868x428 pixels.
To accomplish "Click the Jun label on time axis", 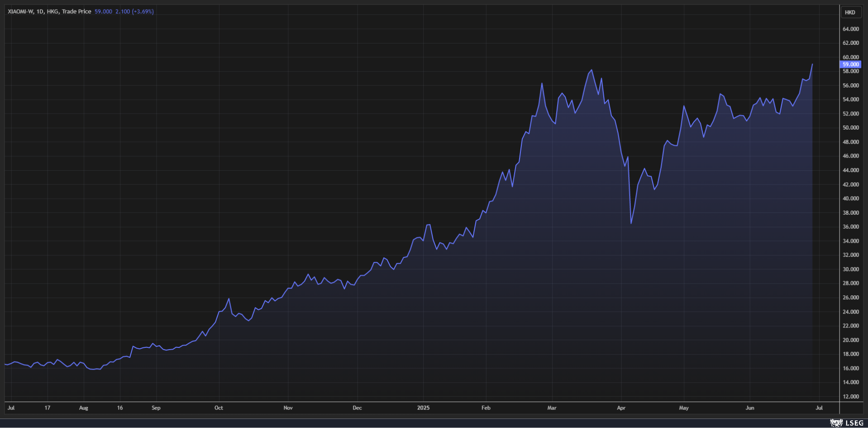I will point(750,408).
